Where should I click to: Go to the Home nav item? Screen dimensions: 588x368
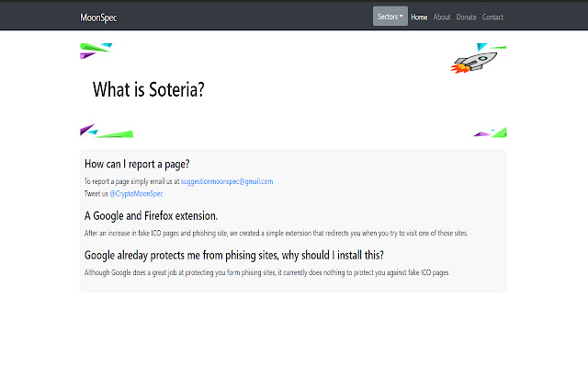point(419,17)
